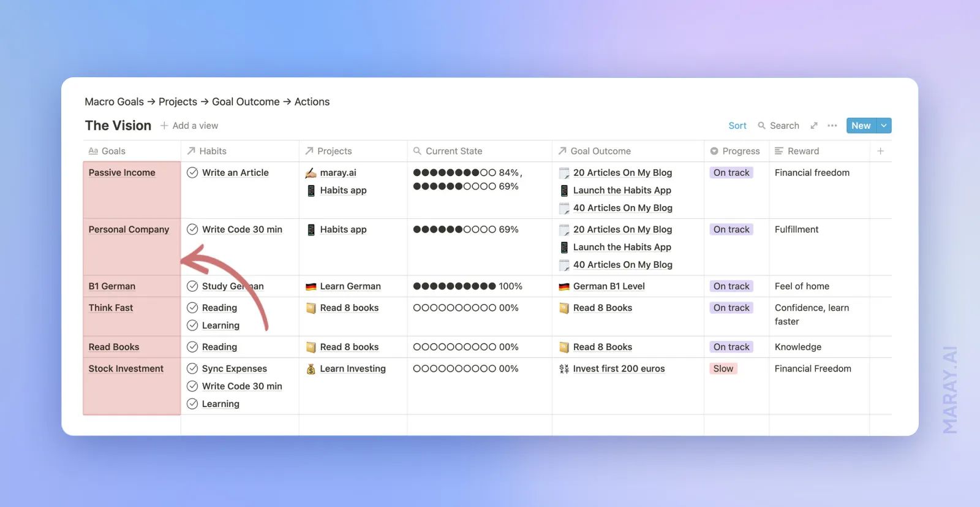Click book icon of Read 8 books project in Read Books row
The height and width of the screenshot is (507, 980).
click(x=311, y=348)
